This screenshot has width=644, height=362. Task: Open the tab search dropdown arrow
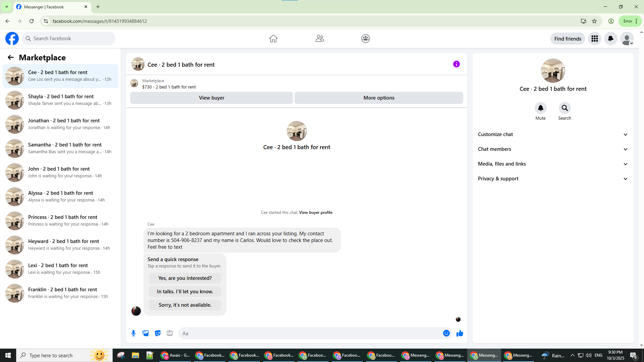pyautogui.click(x=6, y=7)
